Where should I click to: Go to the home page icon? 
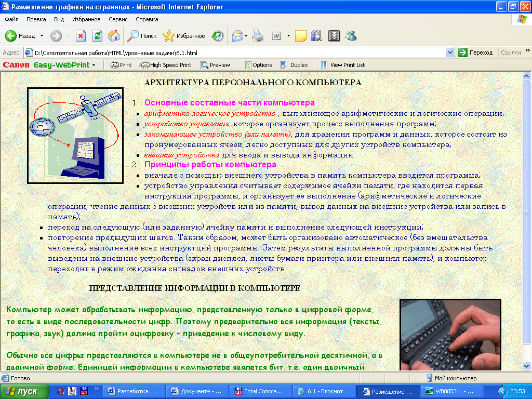pos(114,36)
